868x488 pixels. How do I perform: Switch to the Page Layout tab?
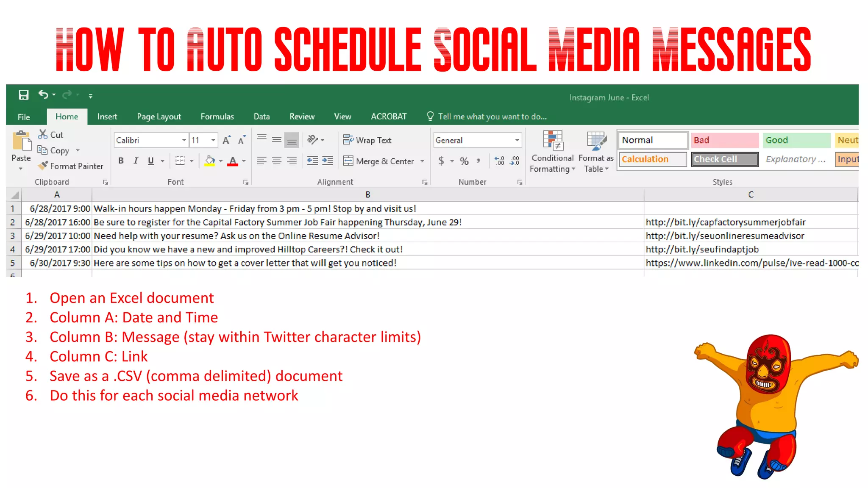click(159, 116)
